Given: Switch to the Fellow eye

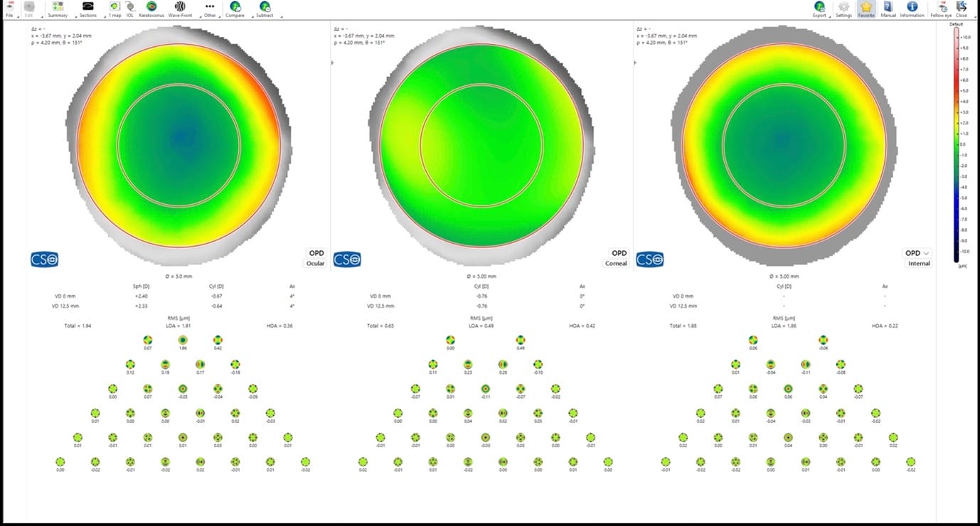Looking at the screenshot, I should 941,9.
